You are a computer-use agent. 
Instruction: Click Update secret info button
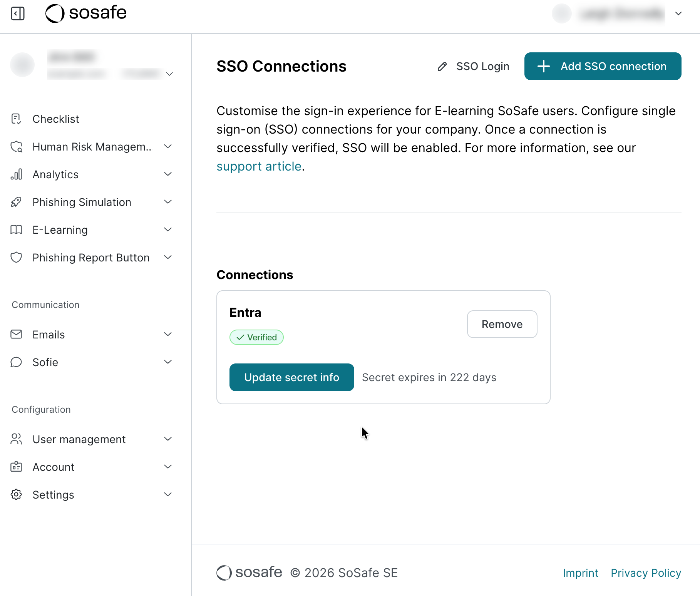tap(291, 377)
